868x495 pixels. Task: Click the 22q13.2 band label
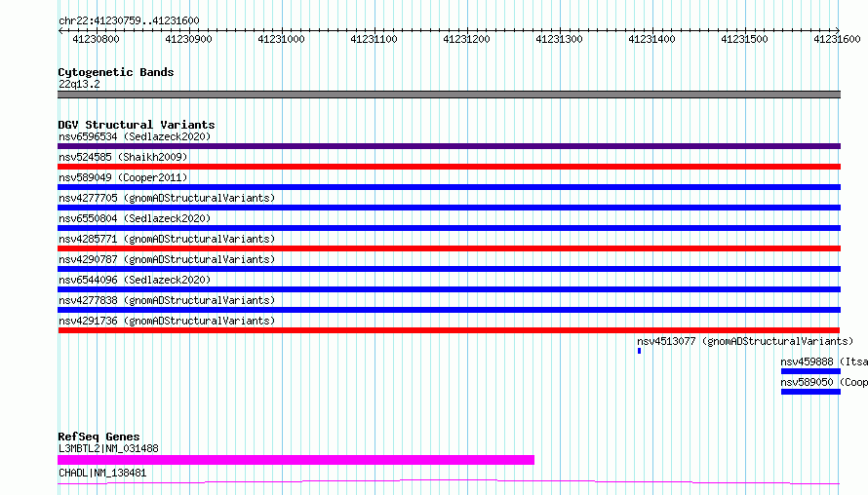[79, 84]
